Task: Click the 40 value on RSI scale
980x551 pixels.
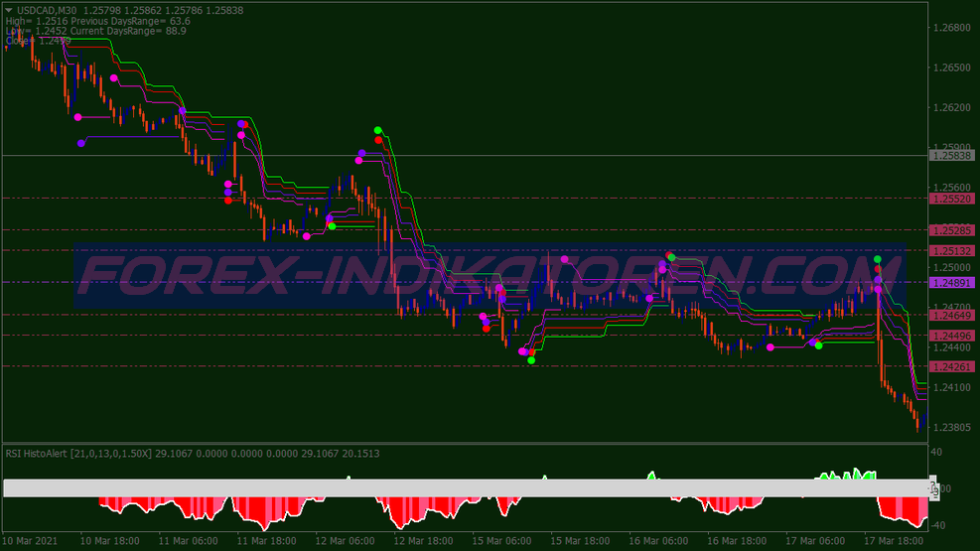Action: coord(937,452)
